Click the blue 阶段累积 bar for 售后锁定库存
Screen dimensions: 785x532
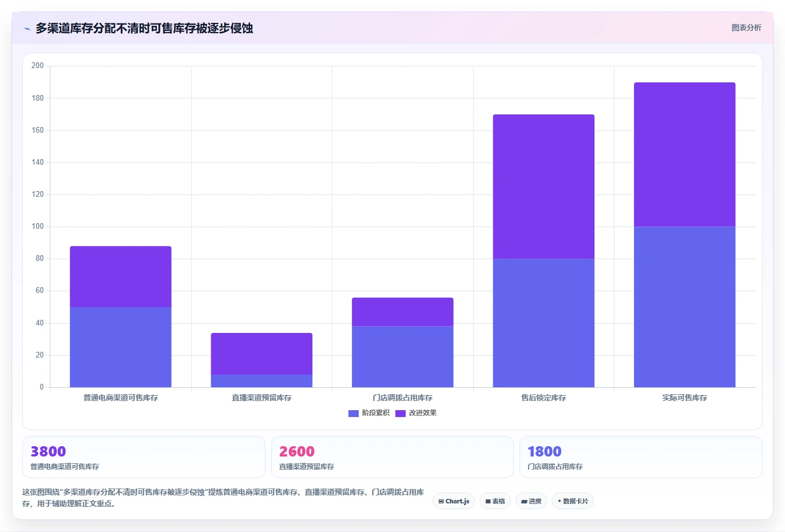coord(544,323)
